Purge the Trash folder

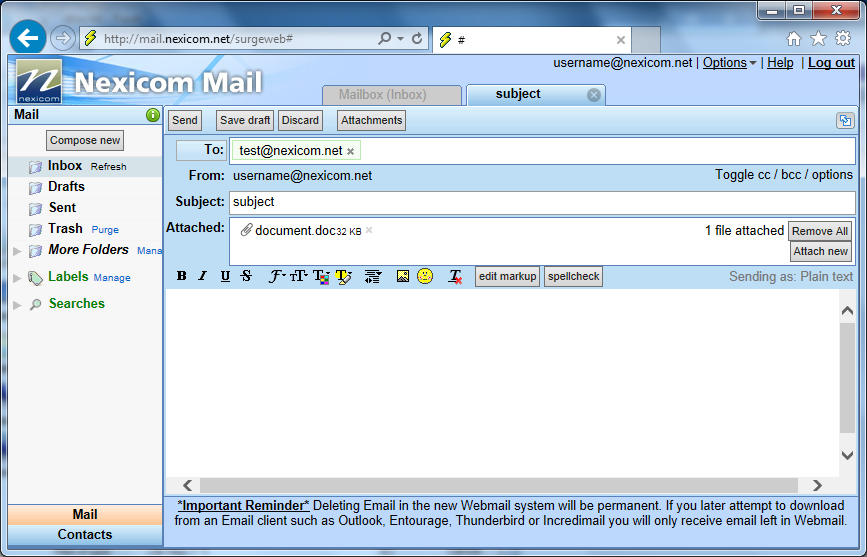(x=105, y=230)
